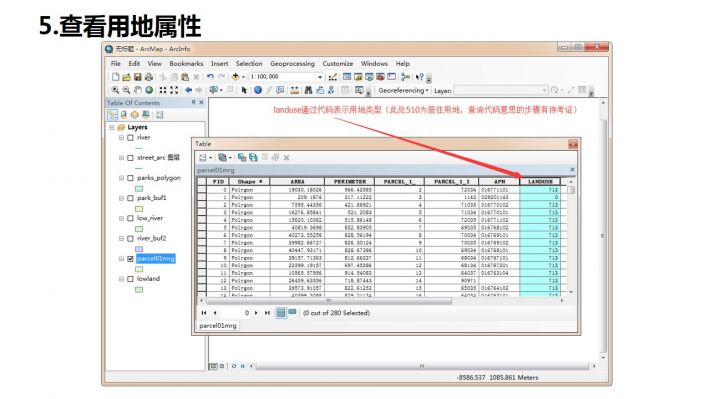Enable the lowland layer checkbox
The width and height of the screenshot is (710, 399).
click(x=130, y=279)
